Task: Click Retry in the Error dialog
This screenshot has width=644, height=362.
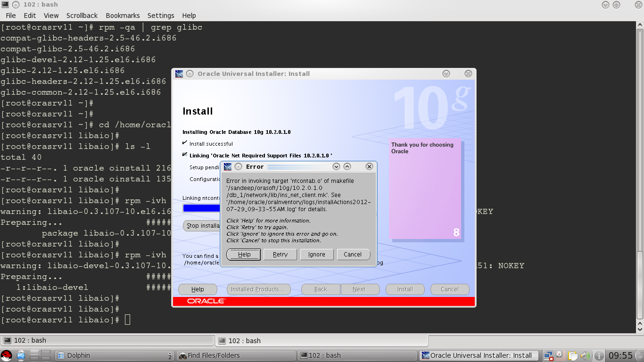Action: click(x=280, y=255)
